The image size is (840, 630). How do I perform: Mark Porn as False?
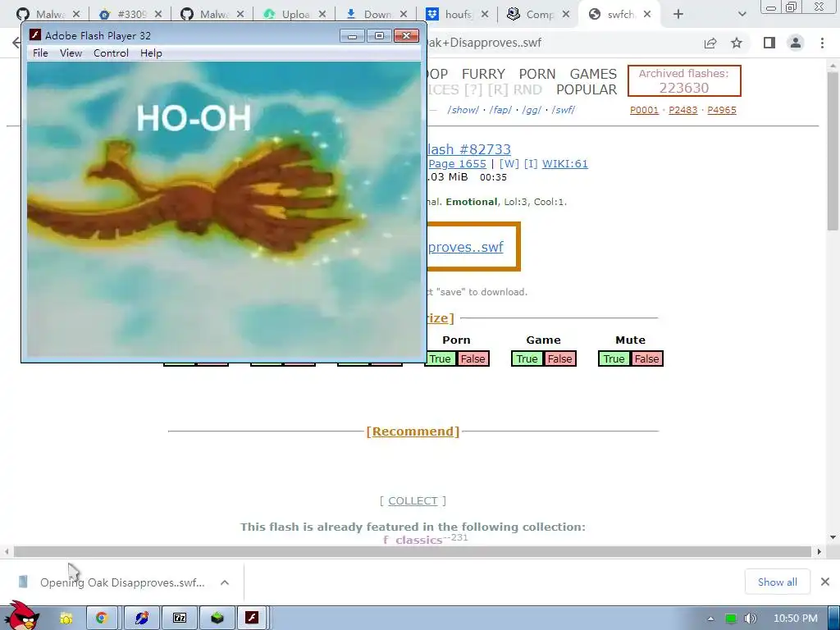coord(473,359)
